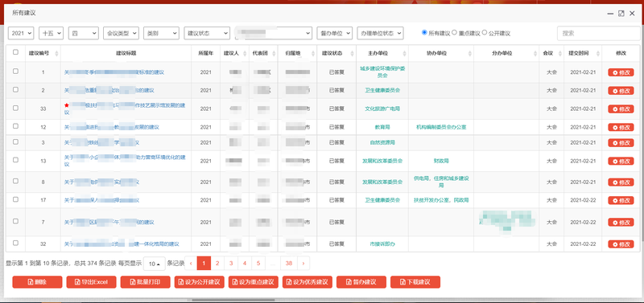Image resolution: width=644 pixels, height=303 pixels.
Task: Click 设为重点建议 button
Action: tap(254, 282)
